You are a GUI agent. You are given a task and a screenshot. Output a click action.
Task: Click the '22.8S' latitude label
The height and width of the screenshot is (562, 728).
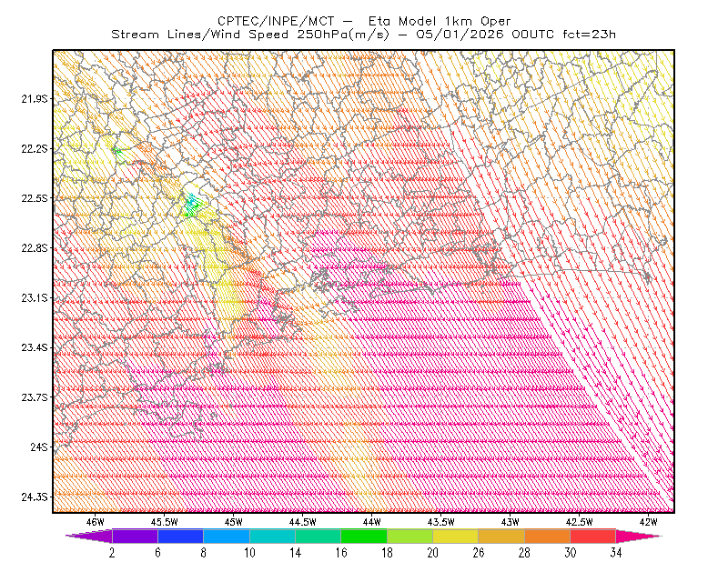pos(34,248)
